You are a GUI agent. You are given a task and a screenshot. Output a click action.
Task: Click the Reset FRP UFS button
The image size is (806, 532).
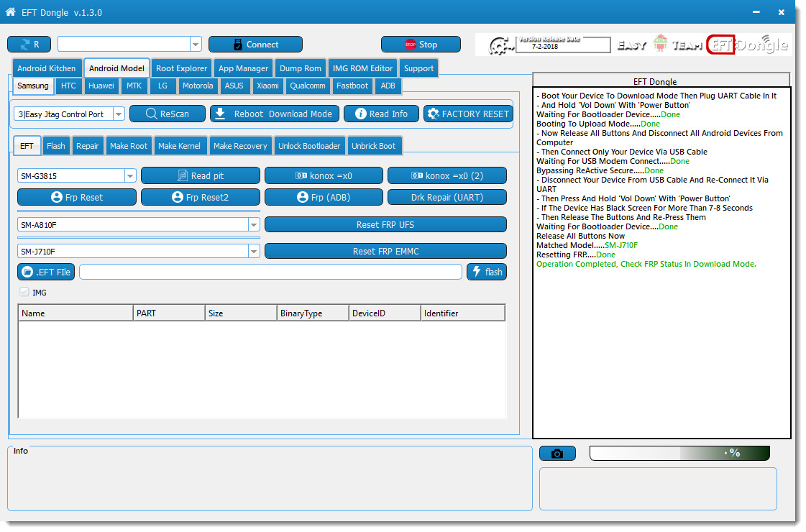385,224
